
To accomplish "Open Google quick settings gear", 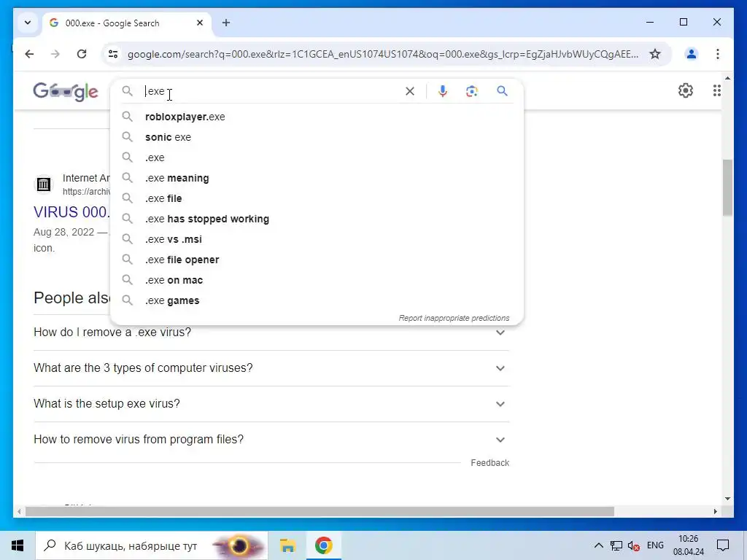I will (685, 90).
